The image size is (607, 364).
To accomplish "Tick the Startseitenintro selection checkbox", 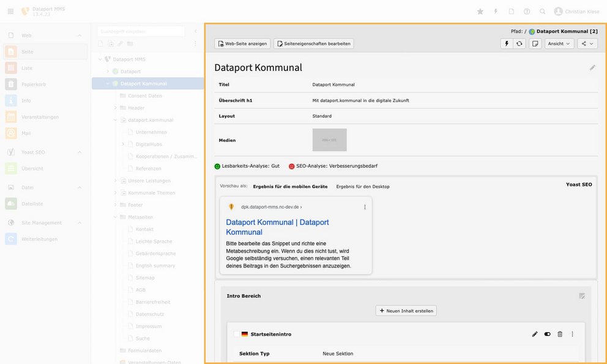I will pyautogui.click(x=237, y=334).
